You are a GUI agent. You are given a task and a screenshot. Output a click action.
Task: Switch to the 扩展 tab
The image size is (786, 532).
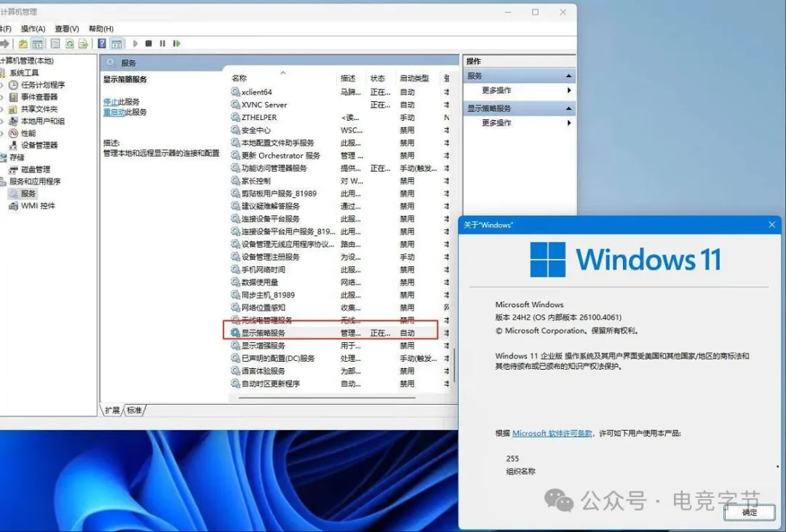click(x=112, y=410)
